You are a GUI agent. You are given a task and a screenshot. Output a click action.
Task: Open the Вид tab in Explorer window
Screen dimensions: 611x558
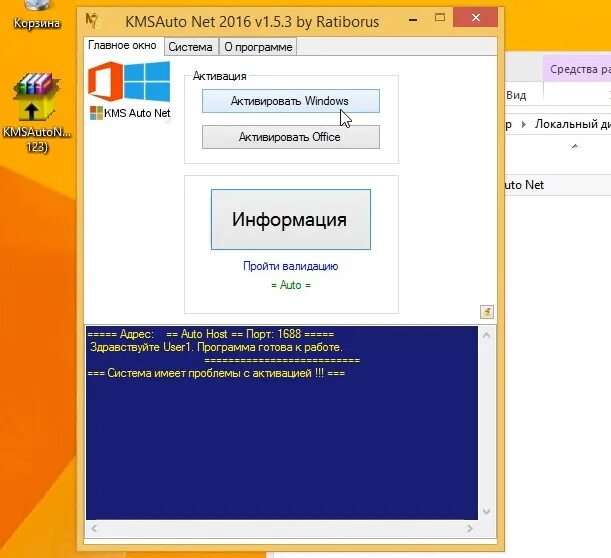point(516,95)
